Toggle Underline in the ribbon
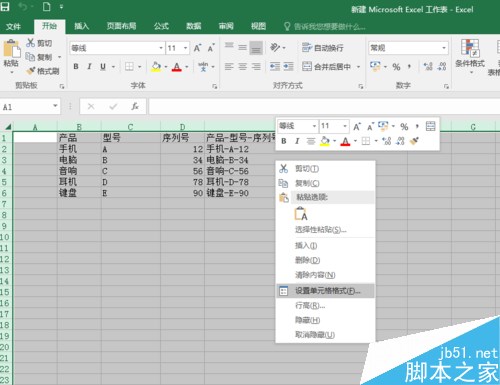This screenshot has width=500, height=385. 103,67
